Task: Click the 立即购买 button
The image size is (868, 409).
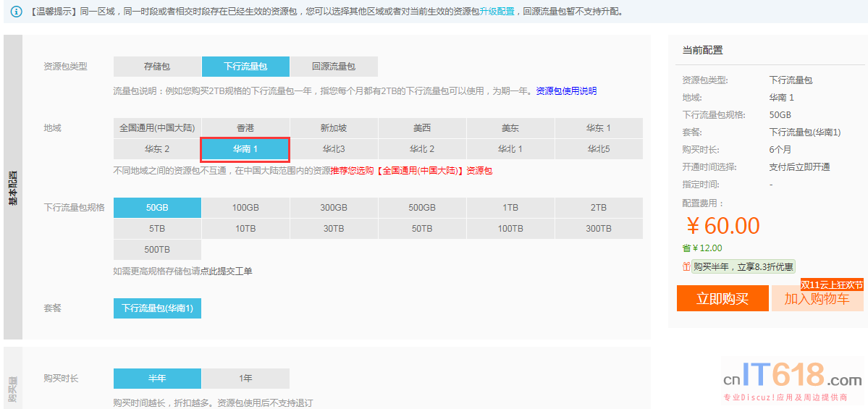Action: pos(722,299)
